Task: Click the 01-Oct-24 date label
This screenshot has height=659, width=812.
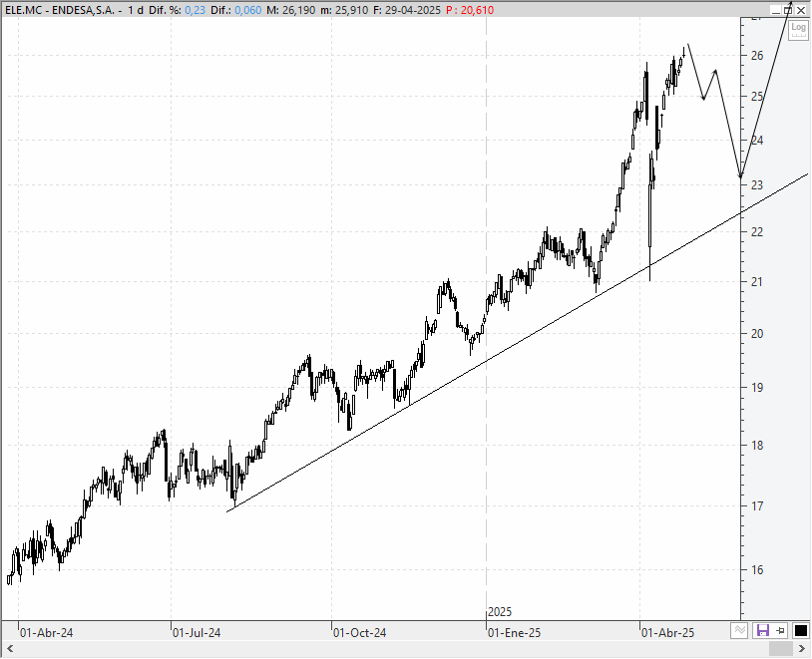Action: pyautogui.click(x=359, y=633)
